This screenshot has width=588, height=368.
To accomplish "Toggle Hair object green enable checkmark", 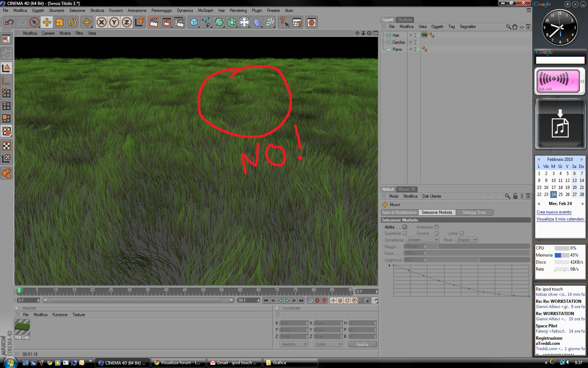I will 418,35.
